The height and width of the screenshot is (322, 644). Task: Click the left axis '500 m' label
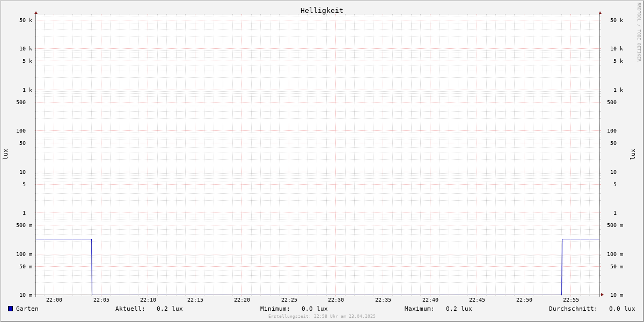click(x=24, y=225)
